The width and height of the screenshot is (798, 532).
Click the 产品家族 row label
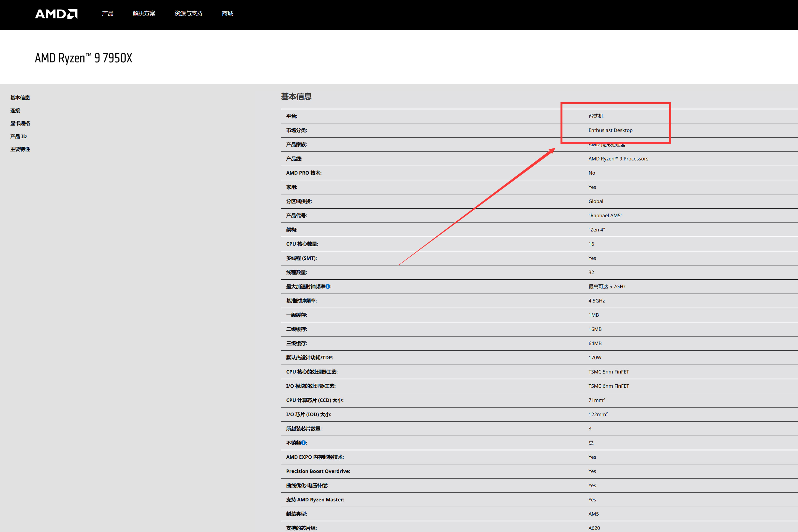click(x=297, y=145)
